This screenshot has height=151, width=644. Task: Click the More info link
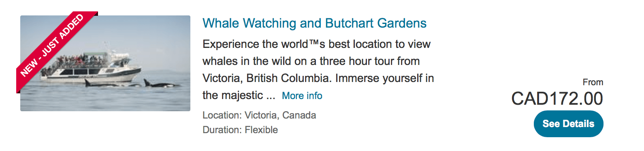[302, 96]
